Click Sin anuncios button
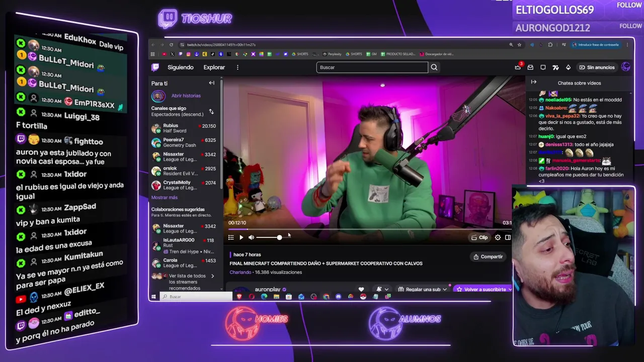Image resolution: width=644 pixels, height=362 pixels. (597, 67)
